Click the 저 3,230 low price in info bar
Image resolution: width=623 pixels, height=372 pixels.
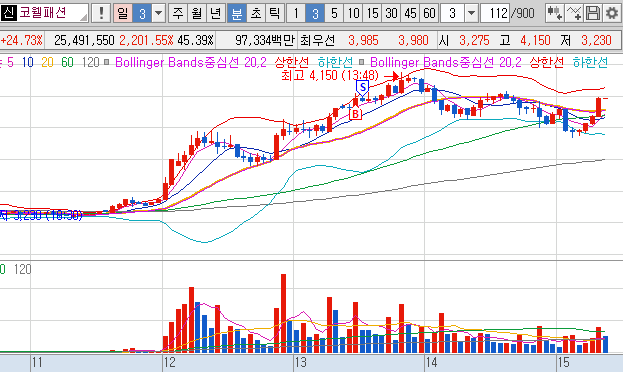click(x=586, y=40)
